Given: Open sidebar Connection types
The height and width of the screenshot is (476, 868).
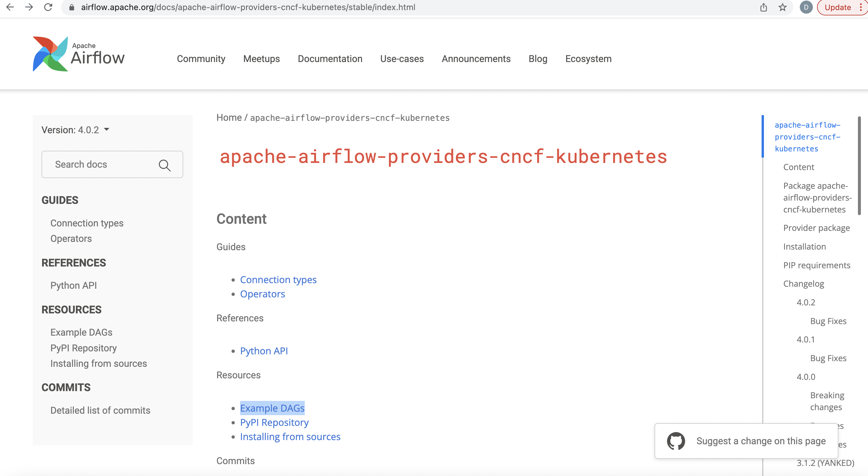Looking at the screenshot, I should tap(87, 223).
